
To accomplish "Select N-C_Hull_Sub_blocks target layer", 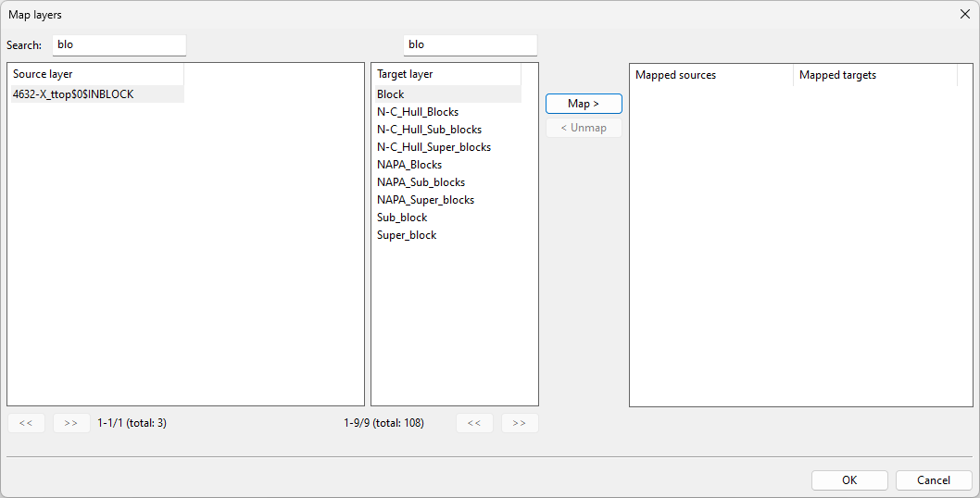I will pos(429,130).
